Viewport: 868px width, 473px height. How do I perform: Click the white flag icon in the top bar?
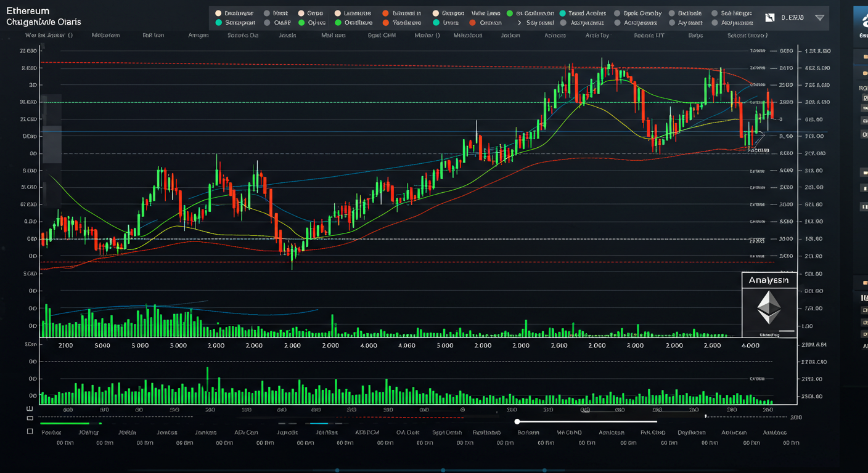tap(769, 18)
